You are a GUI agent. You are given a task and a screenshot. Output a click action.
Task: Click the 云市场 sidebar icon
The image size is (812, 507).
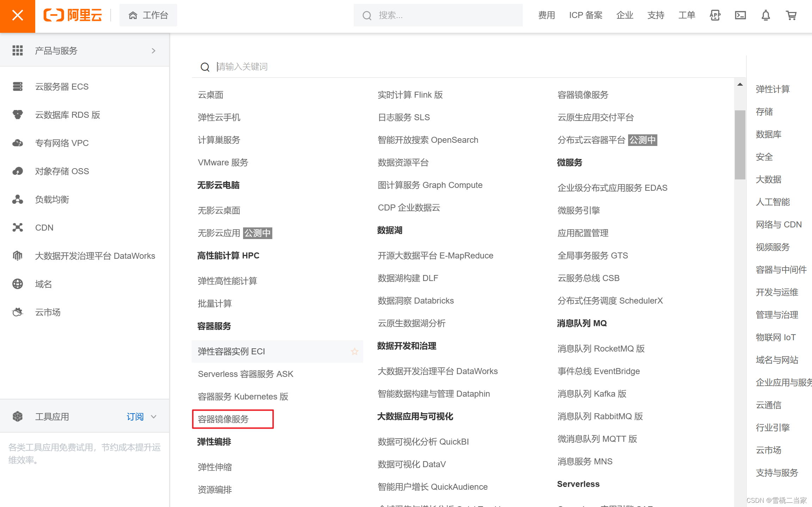[x=18, y=312]
